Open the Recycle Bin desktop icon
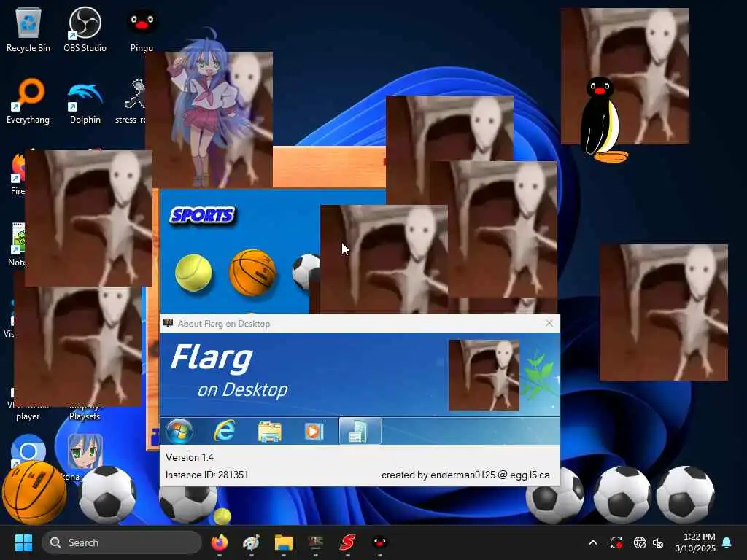Viewport: 747px width, 560px height. [28, 29]
